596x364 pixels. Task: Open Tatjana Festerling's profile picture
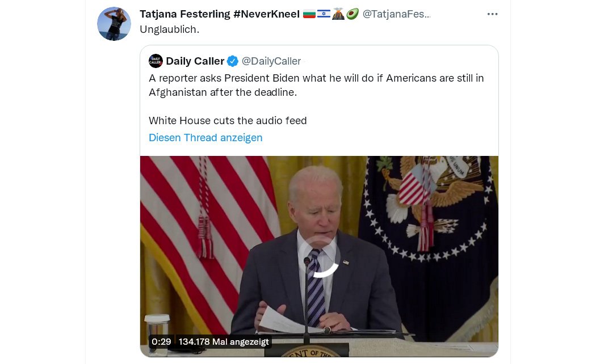coord(114,24)
